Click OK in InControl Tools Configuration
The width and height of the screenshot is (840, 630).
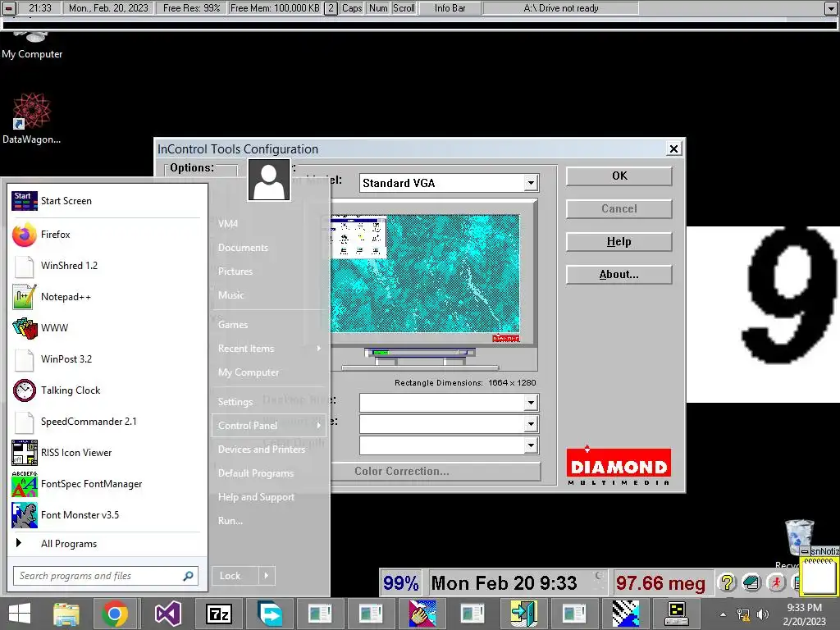coord(619,176)
